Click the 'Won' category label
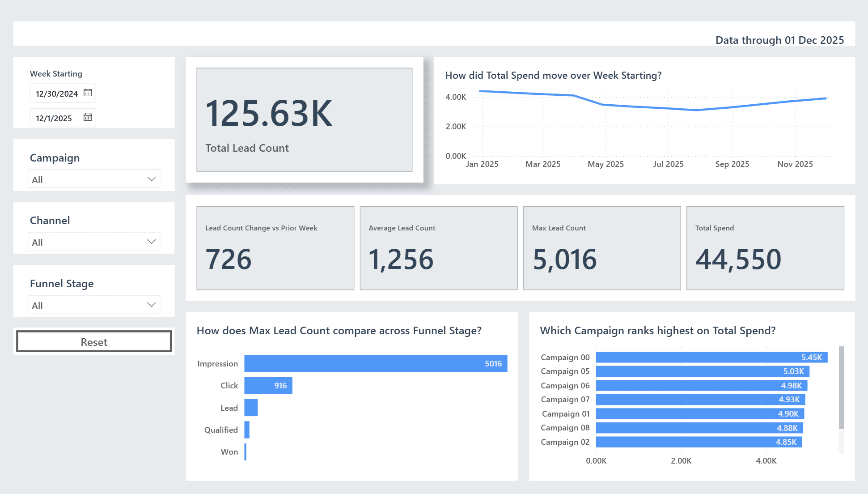 pos(229,451)
